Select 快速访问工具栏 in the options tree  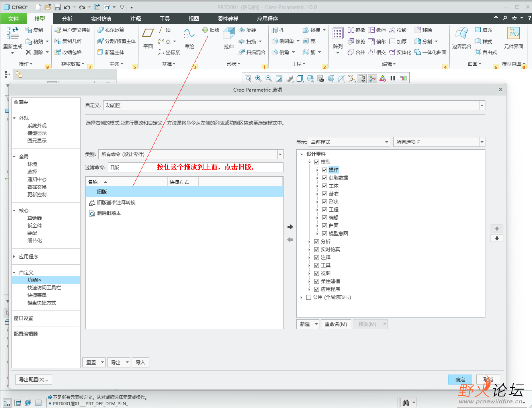pos(44,288)
